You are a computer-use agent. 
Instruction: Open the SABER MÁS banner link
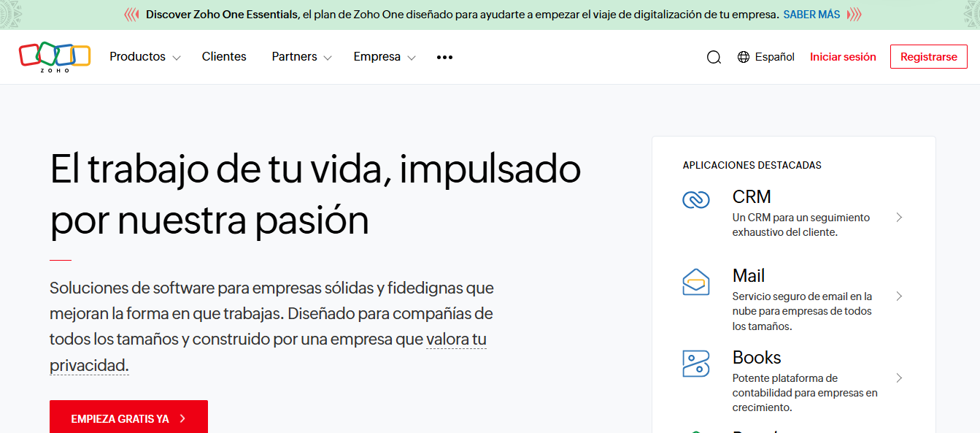click(x=811, y=13)
